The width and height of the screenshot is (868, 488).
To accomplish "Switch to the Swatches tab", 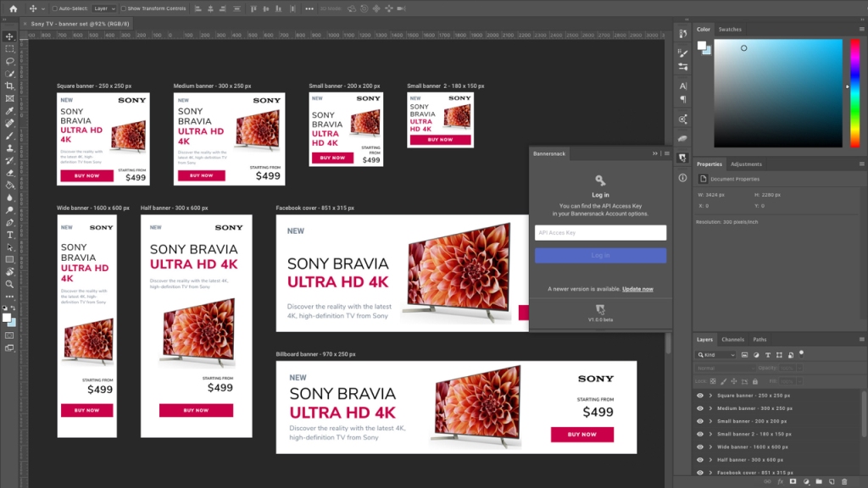I will [730, 30].
